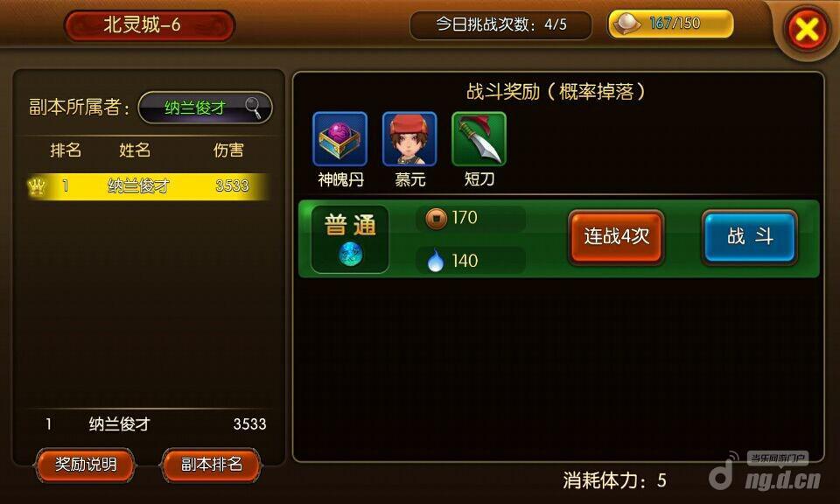Click the magnifying glass search icon
840x504 pixels.
pyautogui.click(x=254, y=108)
